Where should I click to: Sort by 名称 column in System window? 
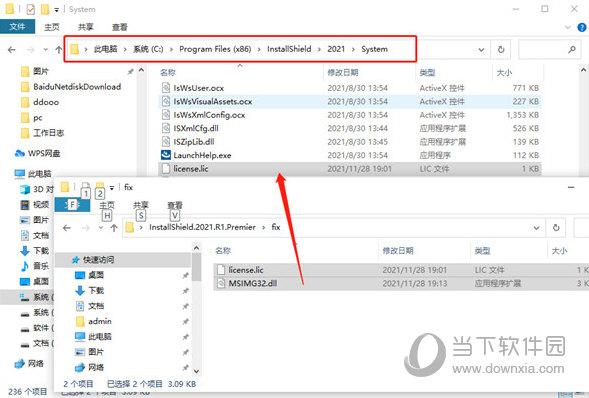168,72
